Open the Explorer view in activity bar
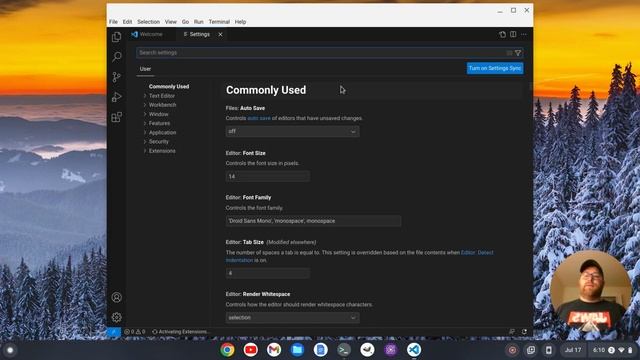 coord(116,37)
